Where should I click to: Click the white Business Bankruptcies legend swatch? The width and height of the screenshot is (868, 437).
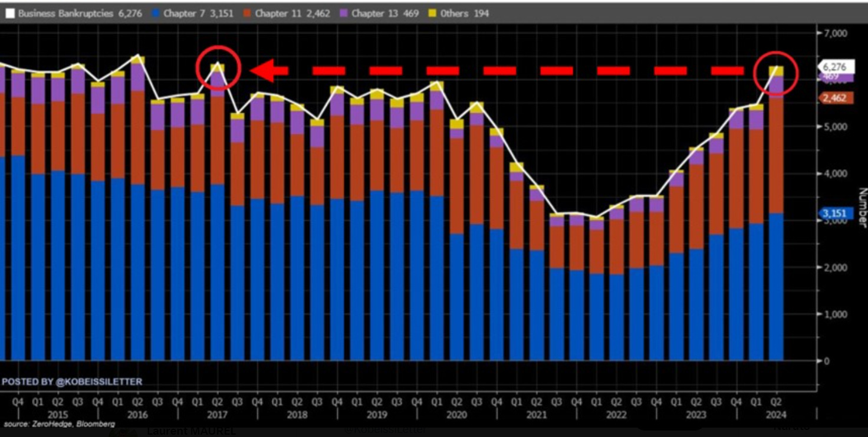(10, 13)
